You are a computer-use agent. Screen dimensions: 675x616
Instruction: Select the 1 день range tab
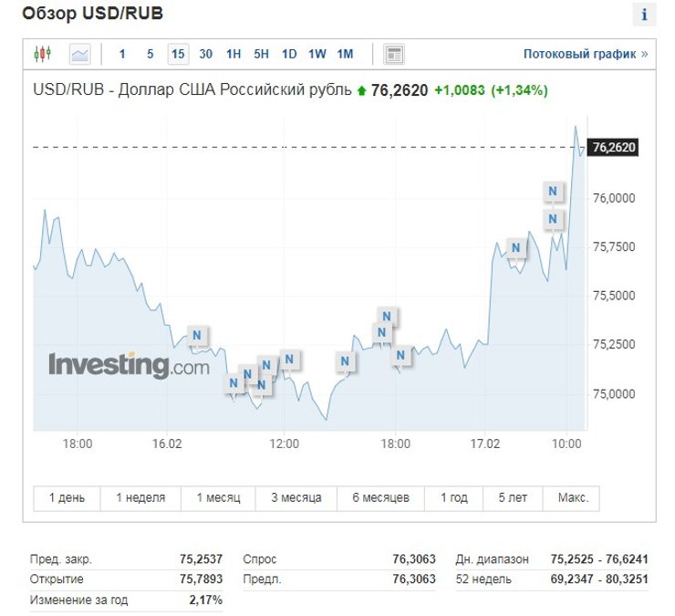tap(67, 497)
